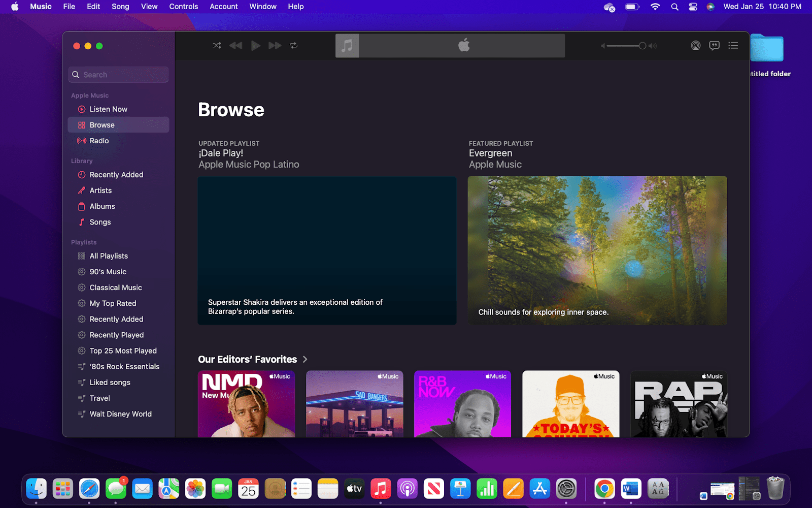Open the Rap Life playlist thumbnail
812x508 pixels.
(x=679, y=404)
